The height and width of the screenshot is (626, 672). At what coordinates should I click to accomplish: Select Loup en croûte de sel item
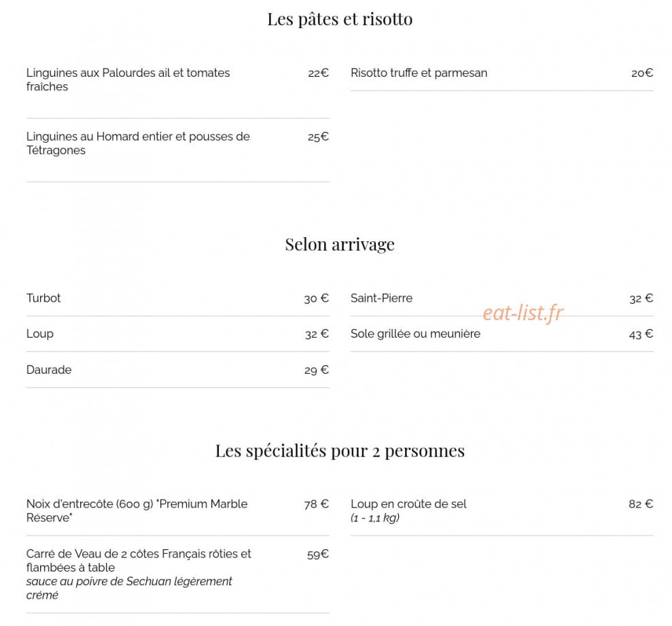[408, 510]
